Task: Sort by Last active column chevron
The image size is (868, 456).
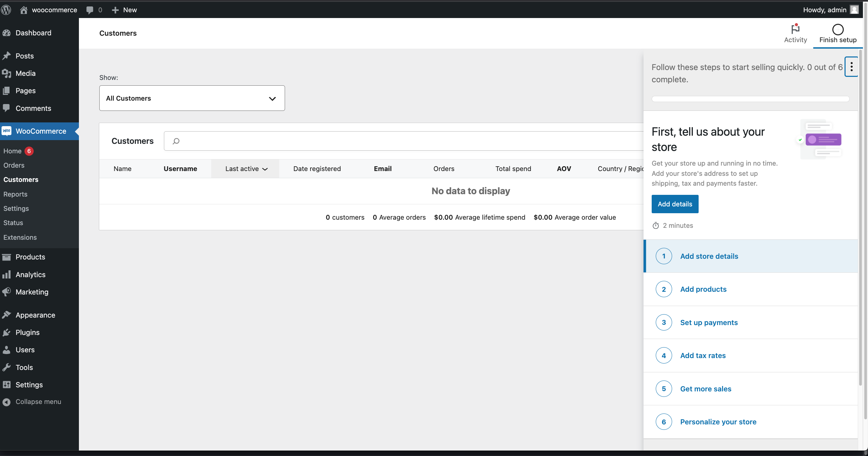Action: (265, 169)
